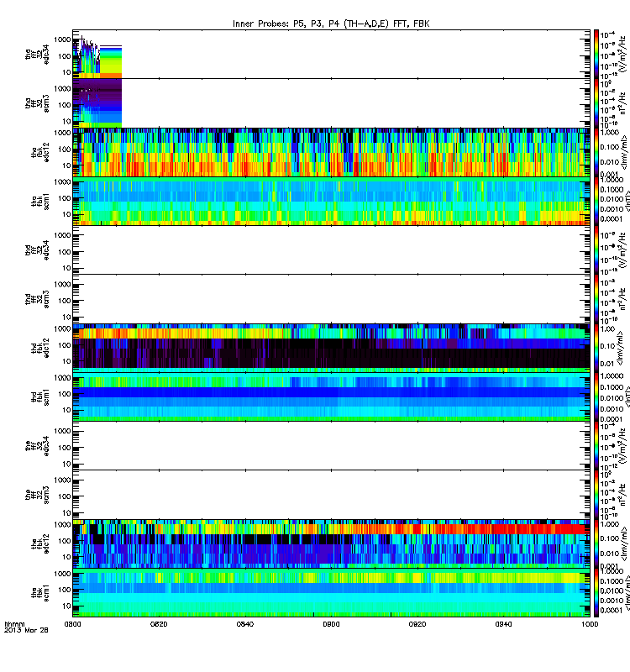Click inside the thd fbk edc12 spectrogram
Image resolution: width=630 pixels, height=672 pixels.
tap(331, 348)
